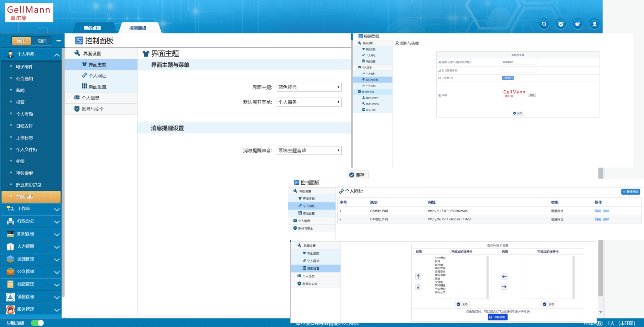Toggle the 导航面板 switch
Image resolution: width=644 pixels, height=327 pixels.
[37, 323]
